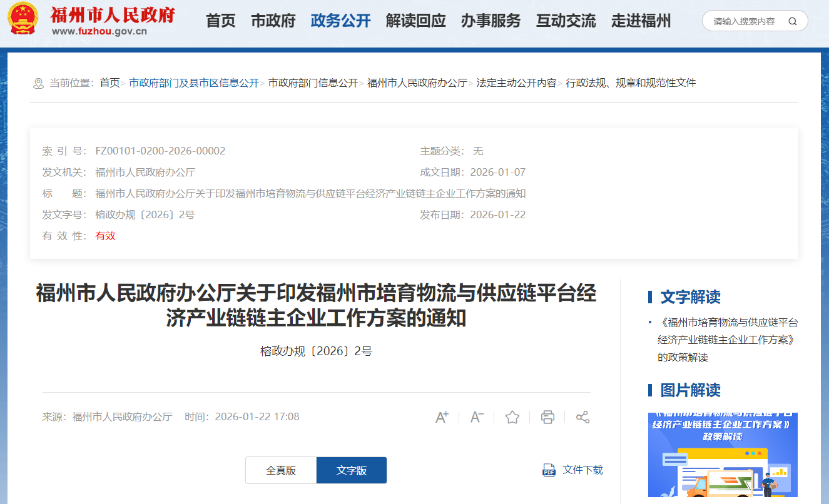Click the location pin breadcrumb icon
This screenshot has height=504, width=829.
38,83
